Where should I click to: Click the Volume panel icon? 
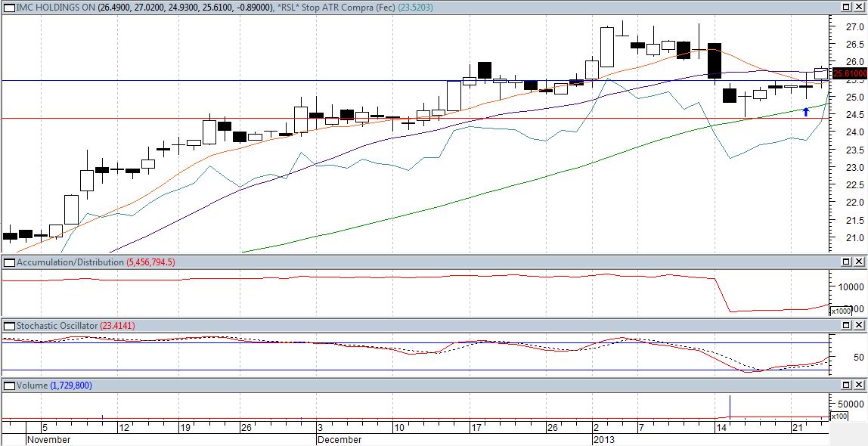pos(8,386)
